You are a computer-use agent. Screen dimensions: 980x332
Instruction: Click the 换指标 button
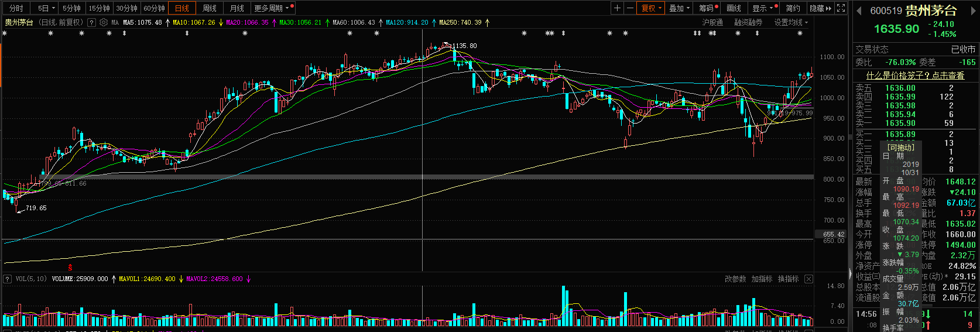pyautogui.click(x=788, y=279)
